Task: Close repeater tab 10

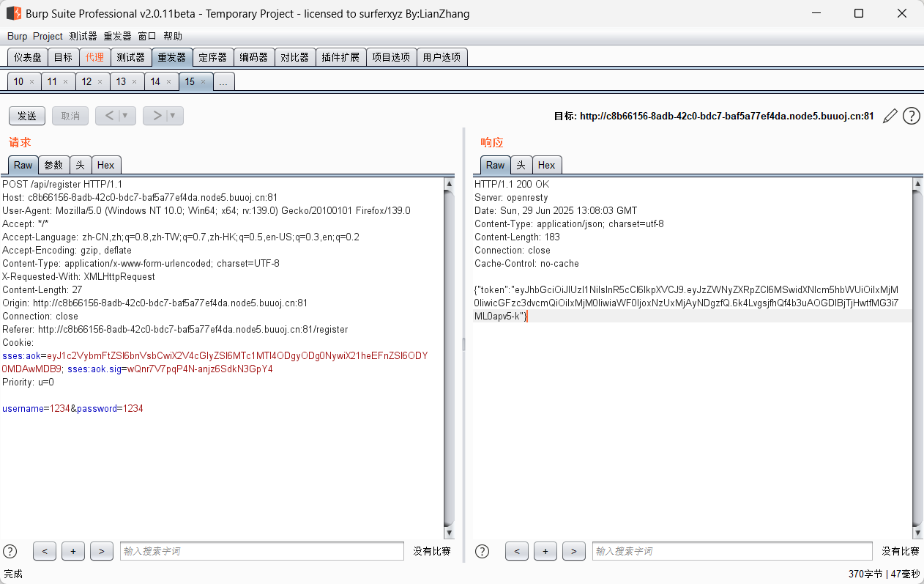Action: click(x=31, y=82)
